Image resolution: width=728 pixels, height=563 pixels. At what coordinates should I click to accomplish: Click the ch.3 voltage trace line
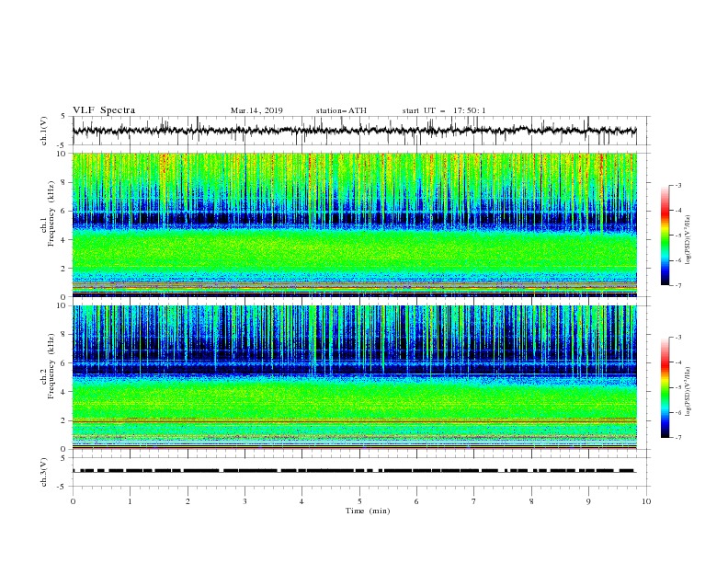click(355, 471)
